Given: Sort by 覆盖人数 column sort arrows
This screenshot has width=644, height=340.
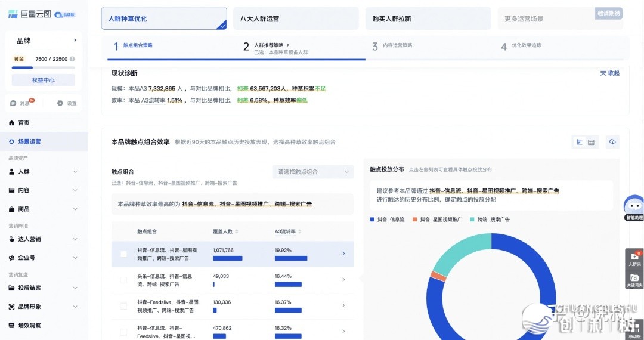Looking at the screenshot, I should click(x=237, y=231).
